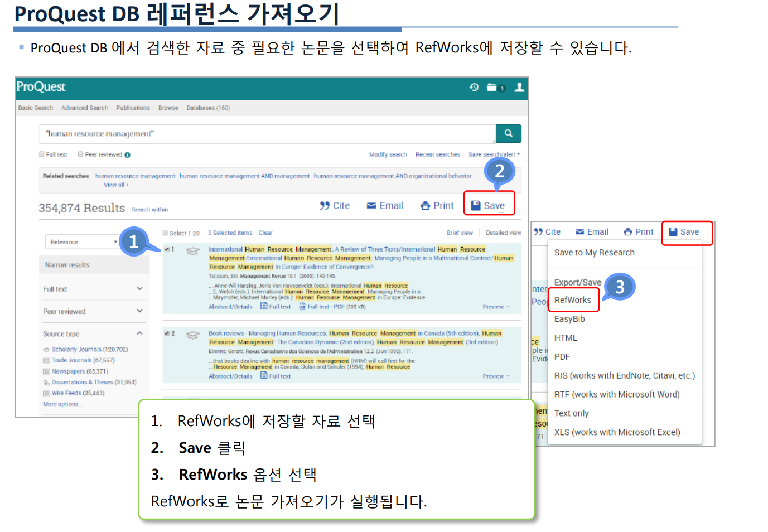
Task: Open the Publications menu item
Action: [133, 108]
